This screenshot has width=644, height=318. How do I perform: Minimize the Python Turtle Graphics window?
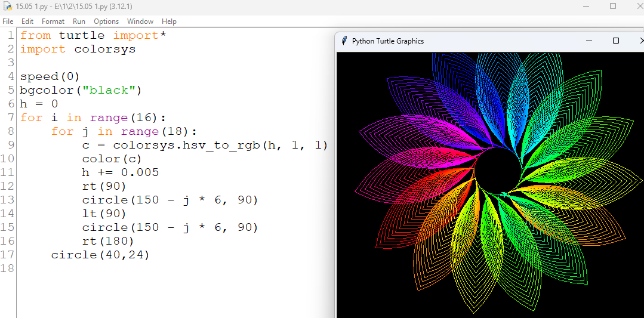(x=589, y=41)
